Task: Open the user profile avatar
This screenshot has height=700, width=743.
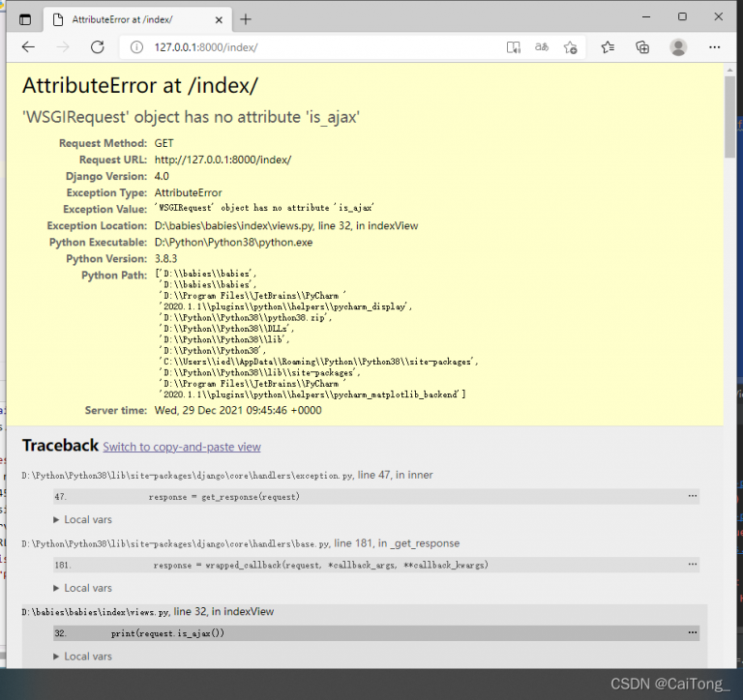Action: click(x=678, y=46)
